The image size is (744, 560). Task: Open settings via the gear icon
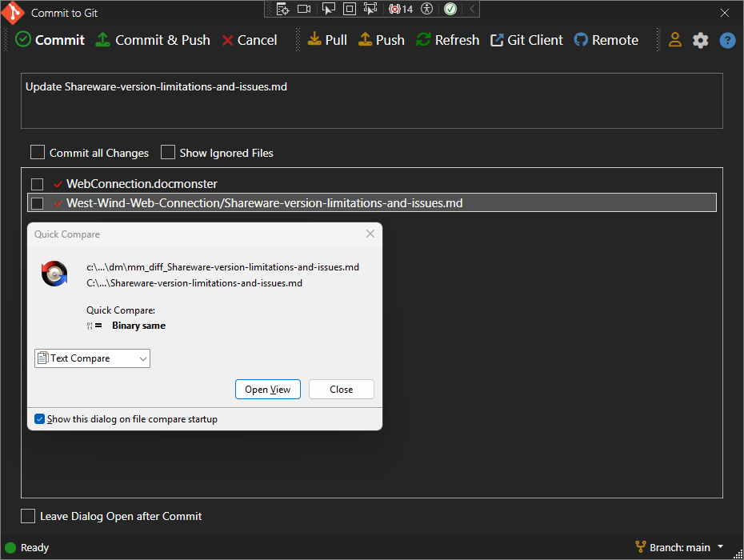coord(700,40)
